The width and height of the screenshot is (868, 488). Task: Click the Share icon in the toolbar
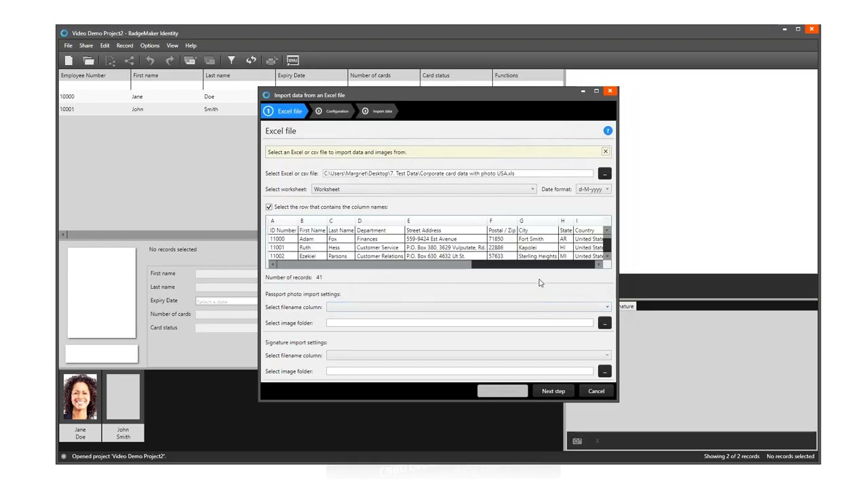tap(130, 60)
